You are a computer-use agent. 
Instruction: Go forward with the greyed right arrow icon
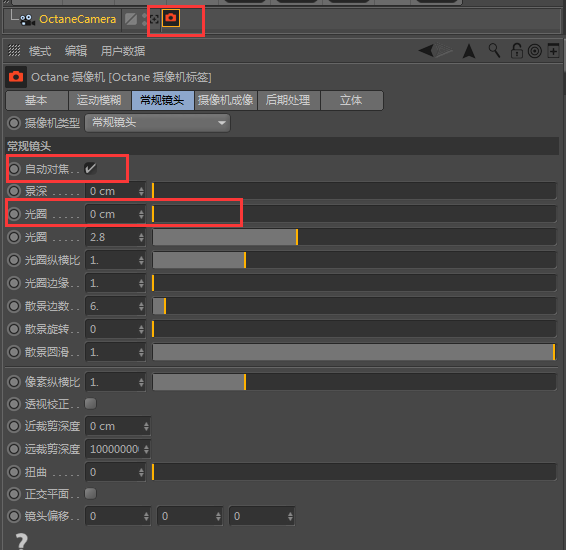pyautogui.click(x=443, y=51)
